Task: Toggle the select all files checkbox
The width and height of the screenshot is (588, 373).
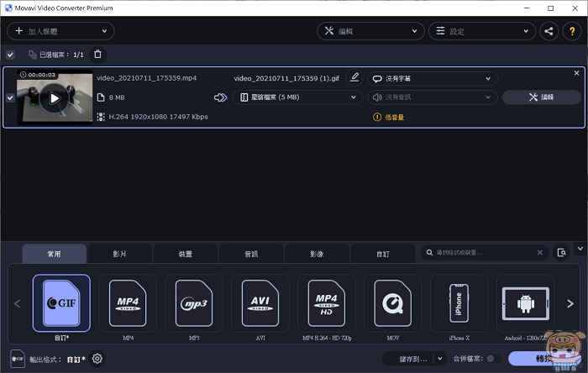Action: click(x=10, y=55)
